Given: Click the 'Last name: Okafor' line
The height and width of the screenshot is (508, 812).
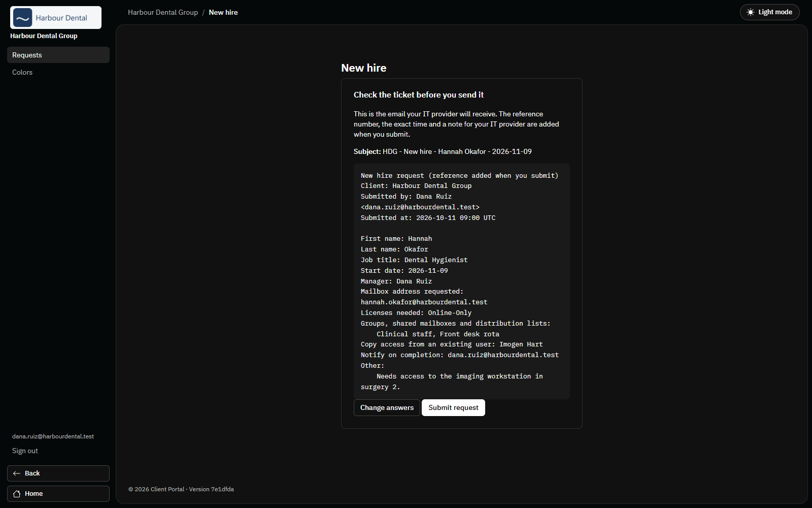Looking at the screenshot, I should pyautogui.click(x=394, y=249).
